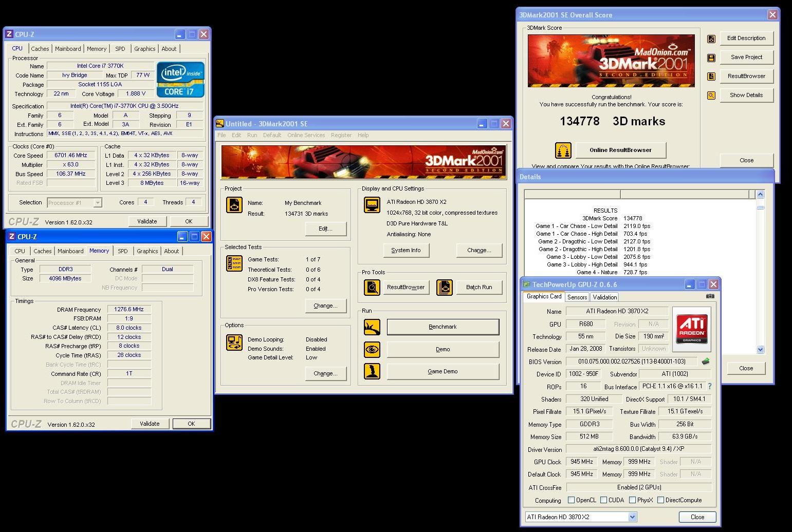Viewport: 792px width, 532px height.
Task: Click the Benchmark button
Action: (443, 327)
